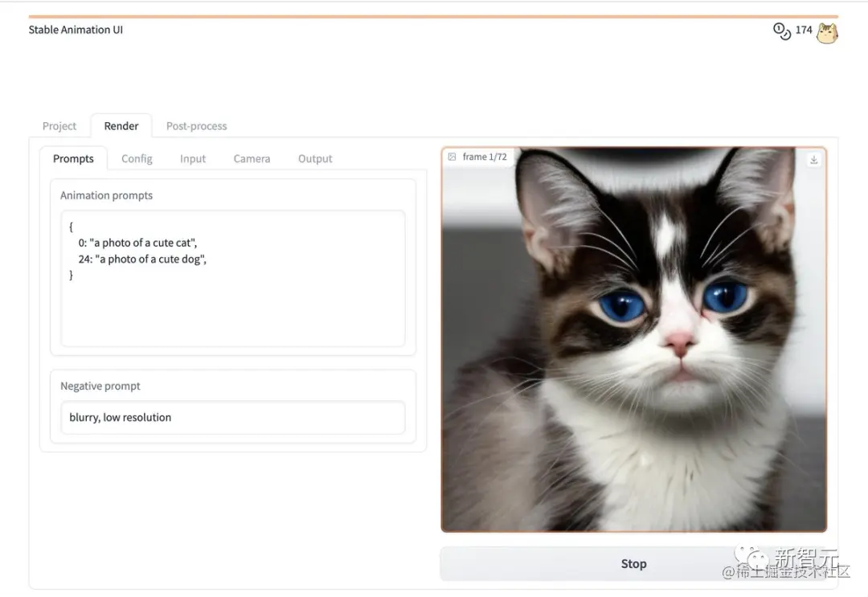Click the rendered cat preview image
Image resolution: width=868 pixels, height=597 pixels.
coord(634,340)
